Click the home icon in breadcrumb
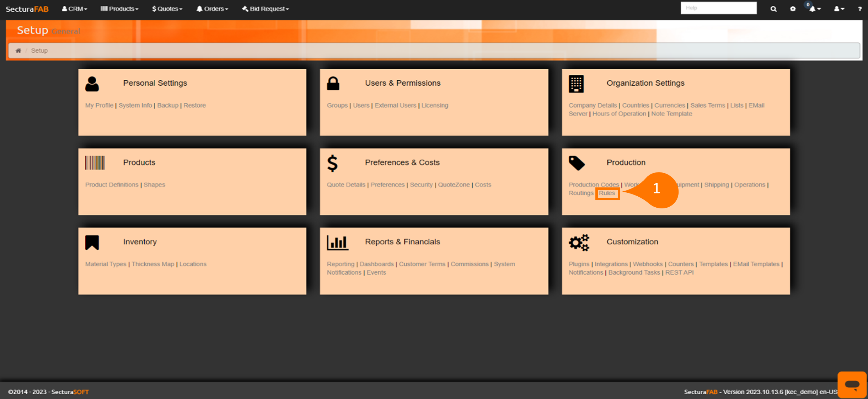The width and height of the screenshot is (868, 399). click(18, 50)
